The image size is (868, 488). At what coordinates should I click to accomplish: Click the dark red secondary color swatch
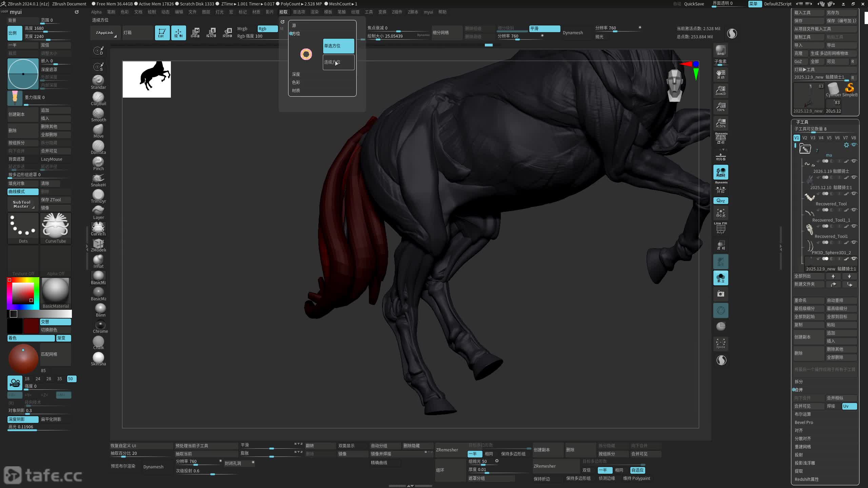pyautogui.click(x=31, y=326)
